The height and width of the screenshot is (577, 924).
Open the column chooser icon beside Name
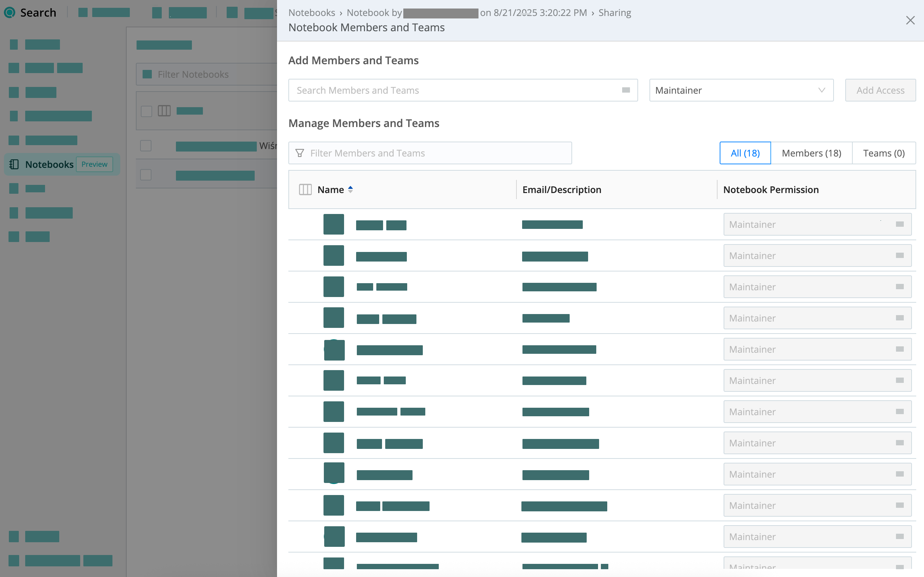coord(305,189)
